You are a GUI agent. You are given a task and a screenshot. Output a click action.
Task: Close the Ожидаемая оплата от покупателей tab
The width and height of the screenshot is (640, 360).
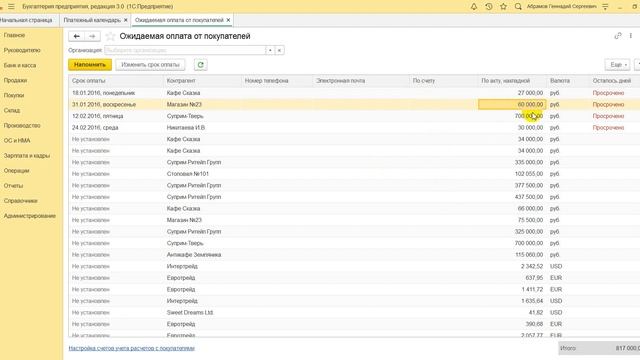point(228,20)
